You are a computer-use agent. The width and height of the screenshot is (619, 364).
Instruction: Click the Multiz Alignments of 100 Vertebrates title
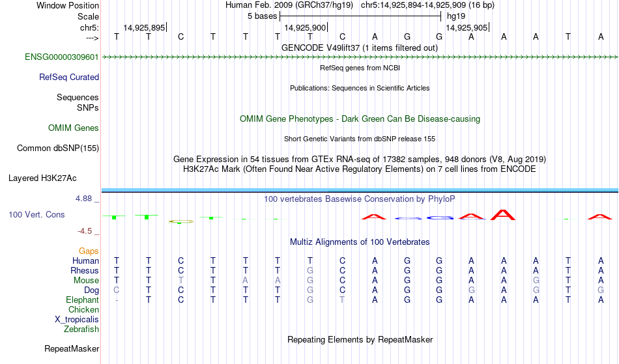[x=360, y=242]
